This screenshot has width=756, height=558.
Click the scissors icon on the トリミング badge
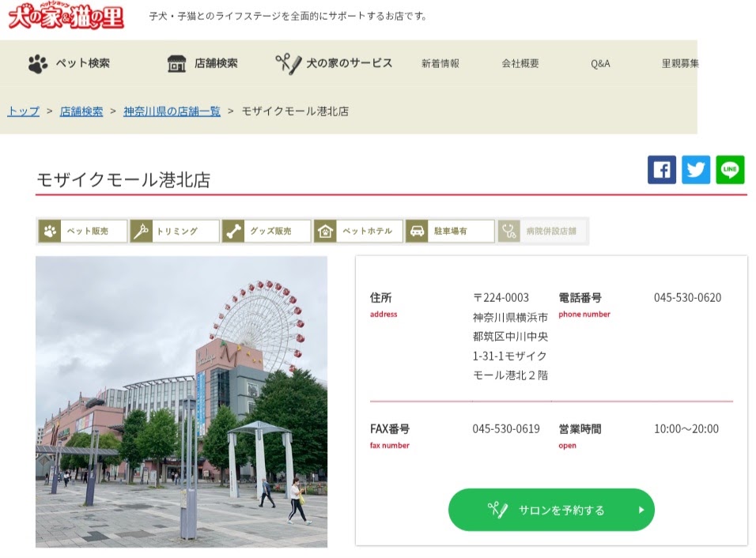tap(142, 232)
